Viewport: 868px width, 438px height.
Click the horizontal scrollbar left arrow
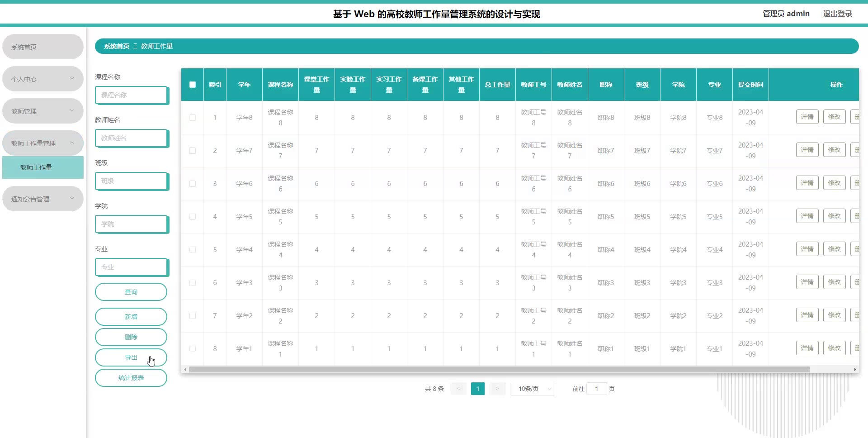[185, 370]
